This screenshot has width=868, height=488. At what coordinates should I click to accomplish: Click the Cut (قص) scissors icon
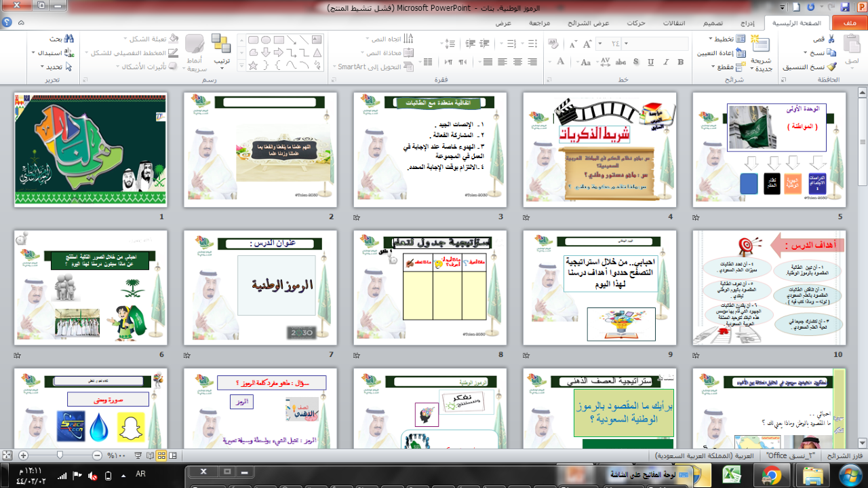[831, 39]
